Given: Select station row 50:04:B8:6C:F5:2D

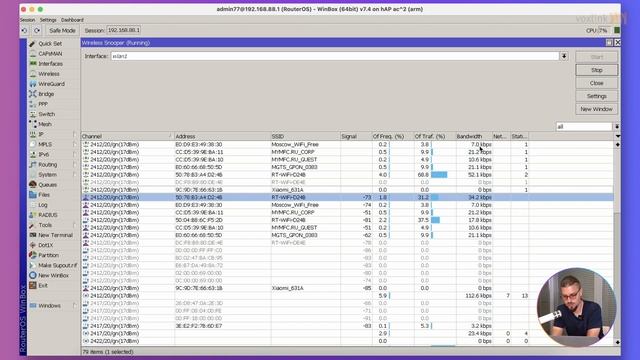Looking at the screenshot, I should point(347,220).
